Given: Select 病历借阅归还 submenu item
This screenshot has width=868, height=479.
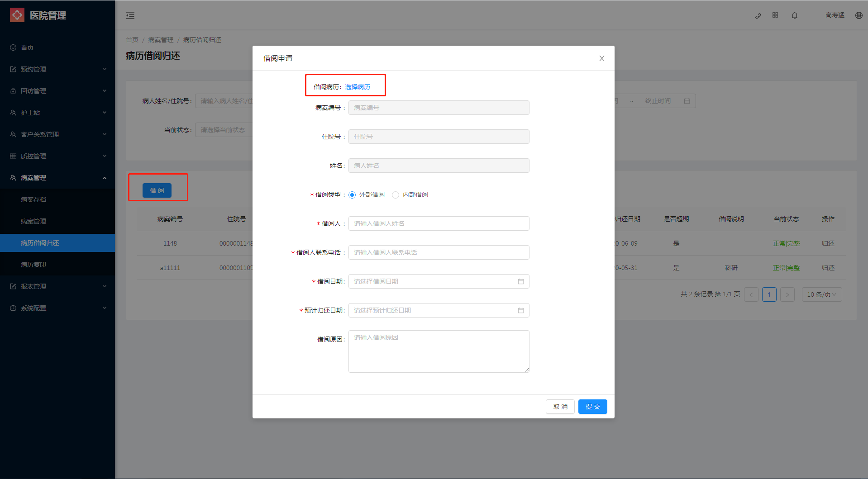Looking at the screenshot, I should coord(57,243).
